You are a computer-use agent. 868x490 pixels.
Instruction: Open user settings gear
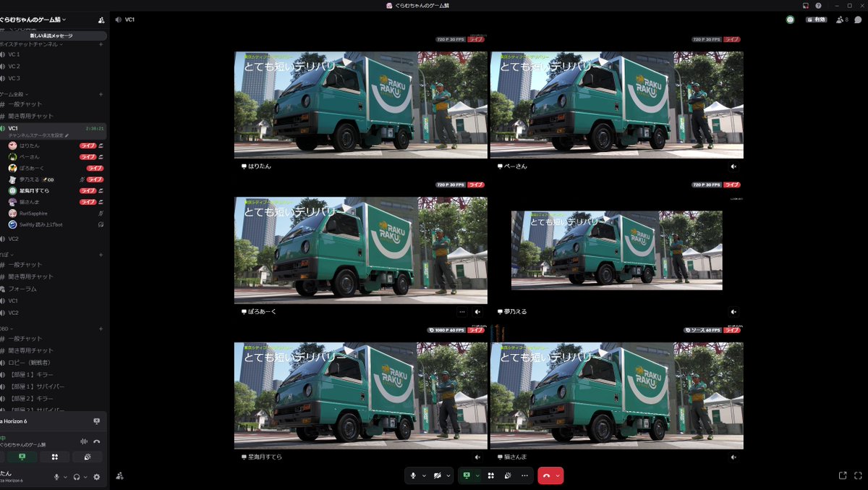click(97, 477)
